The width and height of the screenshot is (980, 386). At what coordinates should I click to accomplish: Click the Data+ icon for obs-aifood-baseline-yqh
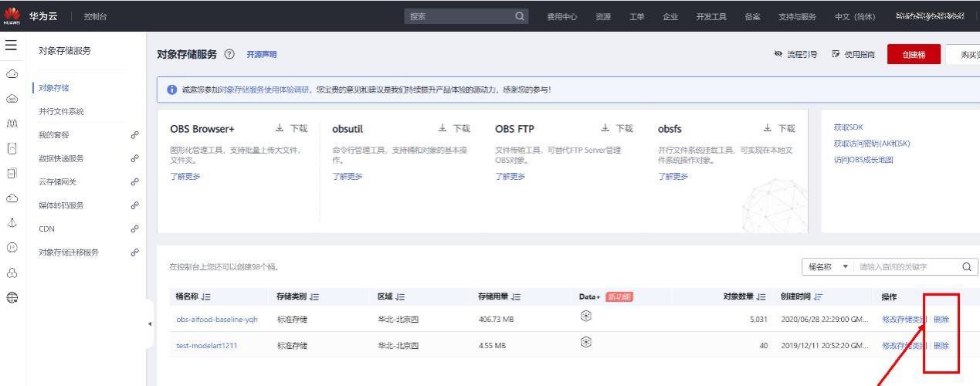tap(585, 317)
